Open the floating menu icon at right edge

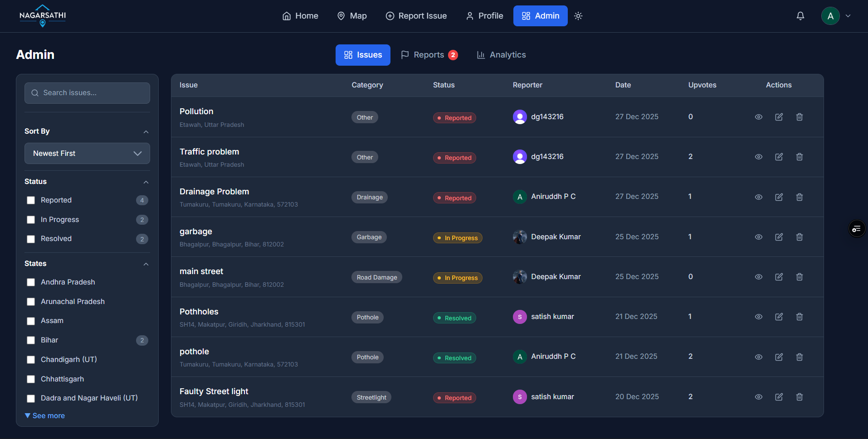pos(857,229)
